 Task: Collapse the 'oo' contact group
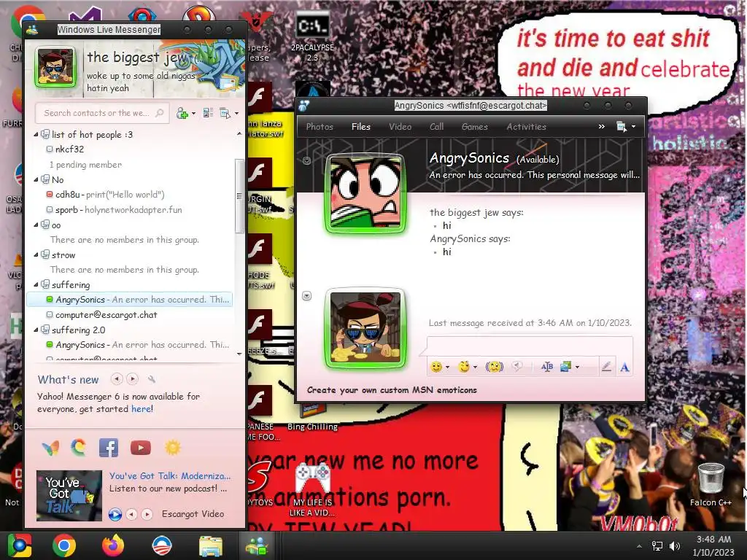36,225
